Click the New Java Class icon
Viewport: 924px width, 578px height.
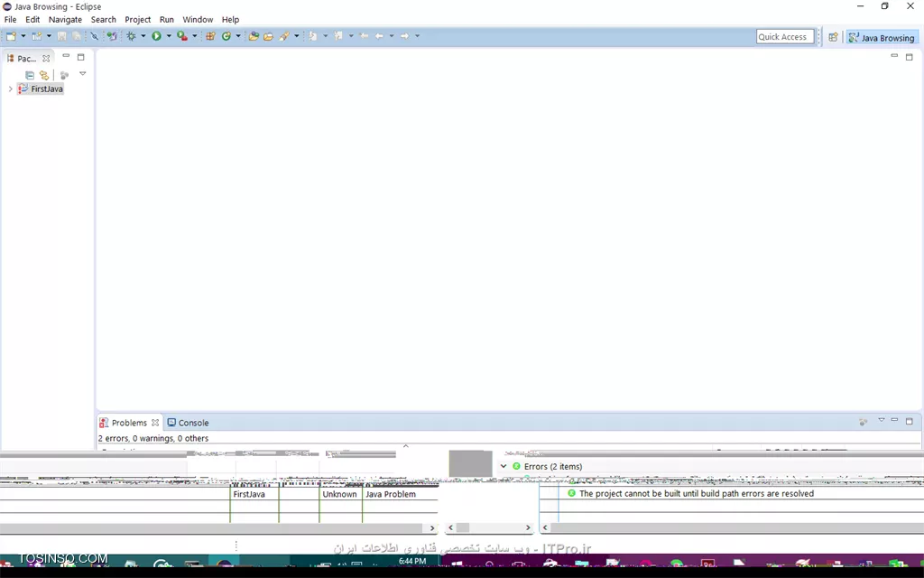coord(226,36)
